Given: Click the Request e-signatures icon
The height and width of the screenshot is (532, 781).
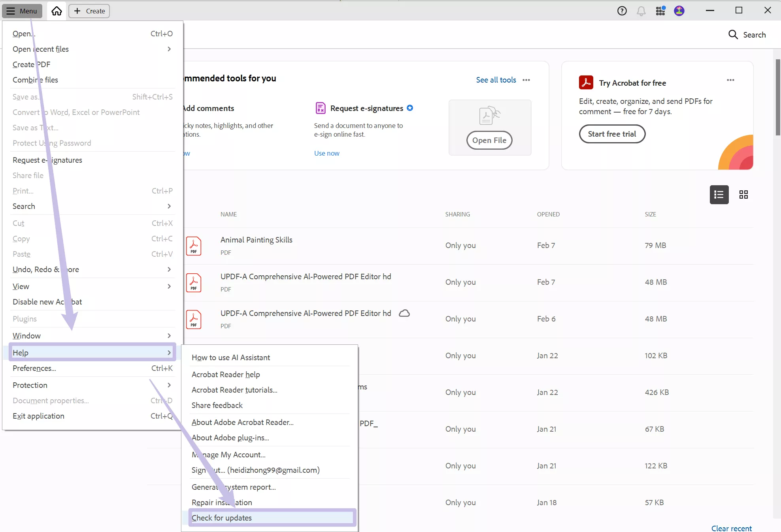Looking at the screenshot, I should coord(320,108).
